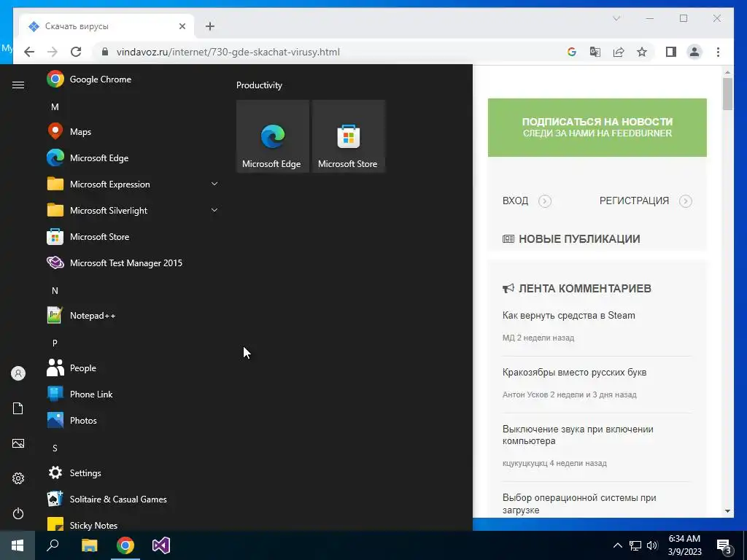Reload the Chrome page

click(76, 52)
